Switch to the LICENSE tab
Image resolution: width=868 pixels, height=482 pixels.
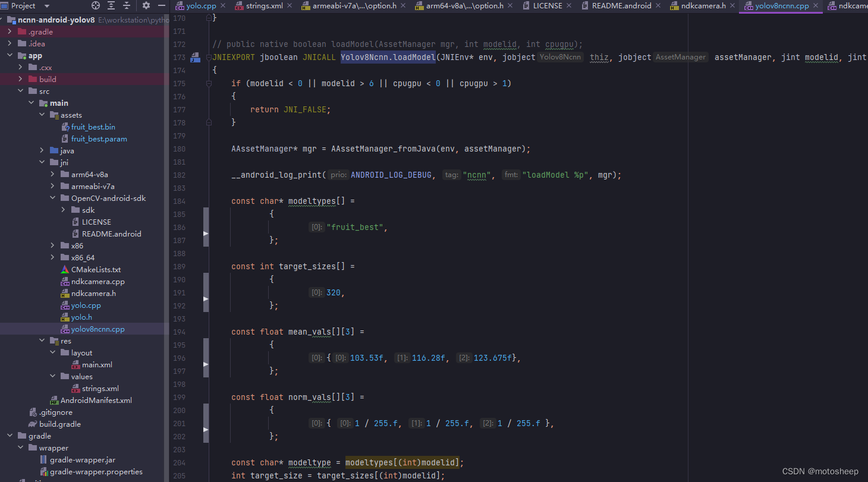(548, 6)
